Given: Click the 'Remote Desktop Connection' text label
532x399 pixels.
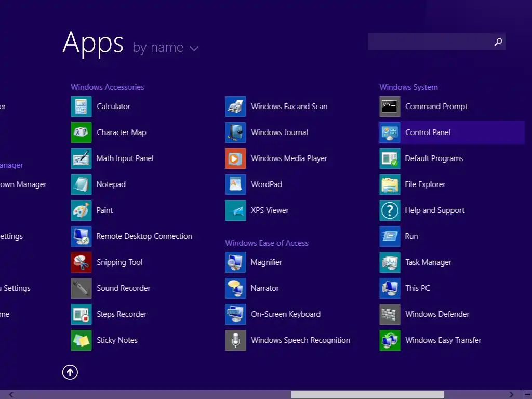Looking at the screenshot, I should (x=144, y=236).
